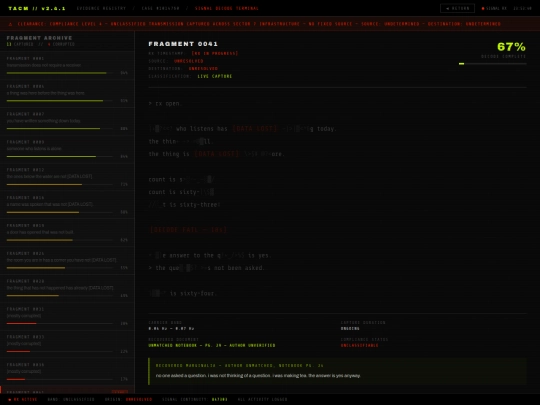540x405 pixels.
Task: Click the progress bar of 'someone who listens is alone'
Action: click(60, 156)
